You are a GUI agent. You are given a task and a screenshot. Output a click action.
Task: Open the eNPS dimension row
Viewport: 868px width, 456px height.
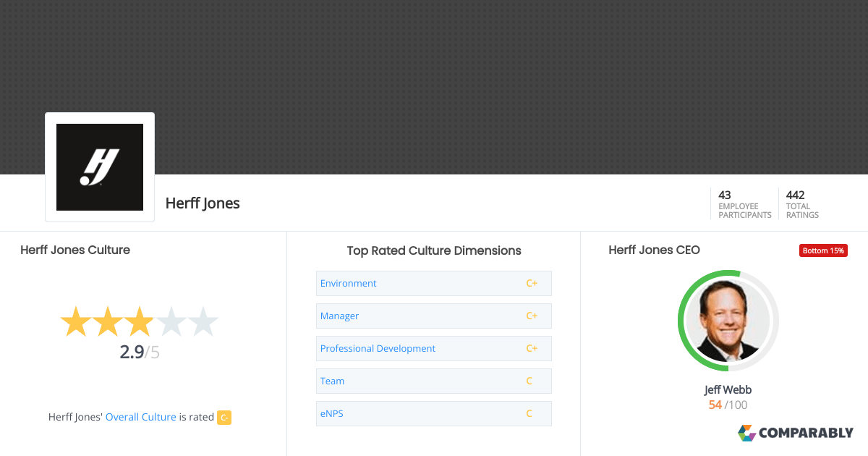tap(433, 414)
